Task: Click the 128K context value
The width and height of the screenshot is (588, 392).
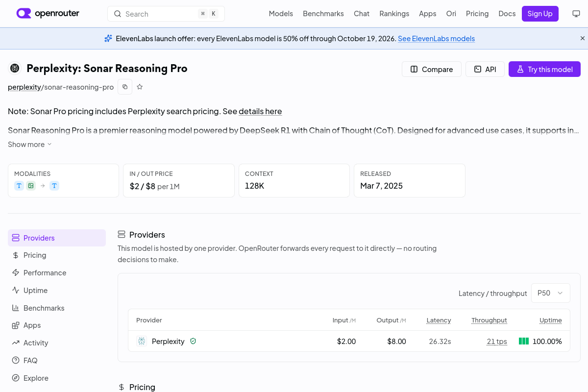Action: 255,186
